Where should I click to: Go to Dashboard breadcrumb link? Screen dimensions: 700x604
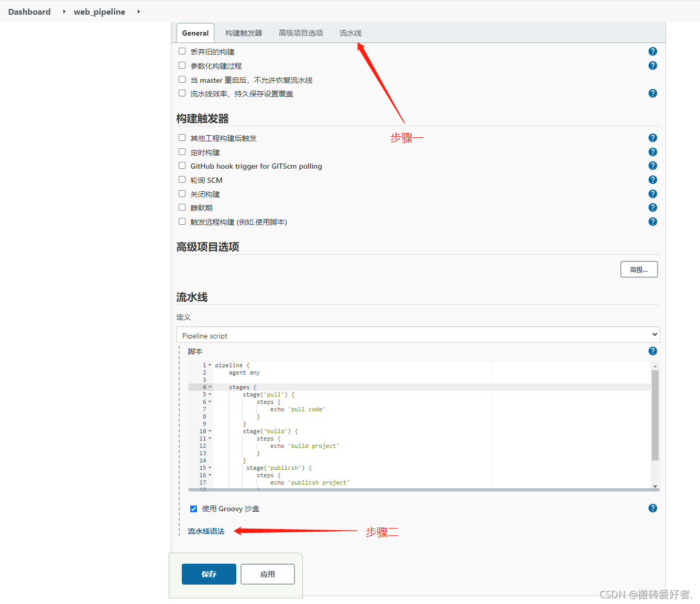point(29,12)
